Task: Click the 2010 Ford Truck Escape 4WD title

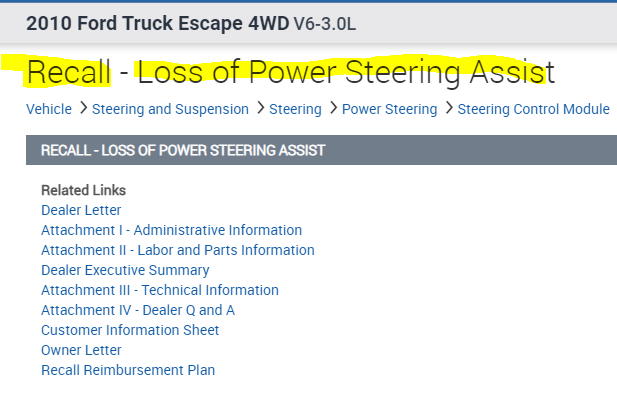Action: coord(158,22)
